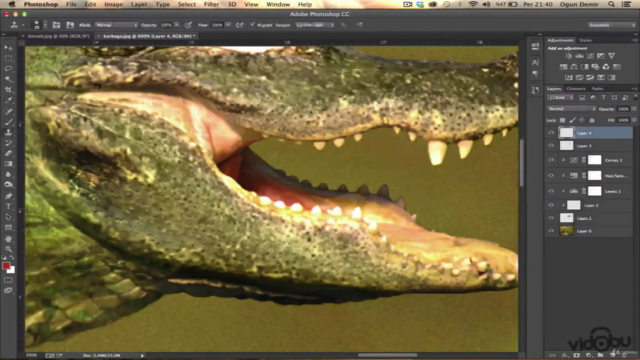Select the Pen tool
Image resolution: width=640 pixels, height=360 pixels.
coord(8,196)
